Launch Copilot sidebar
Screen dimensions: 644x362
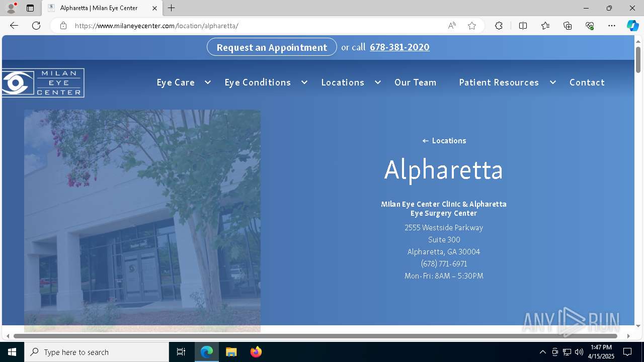632,26
